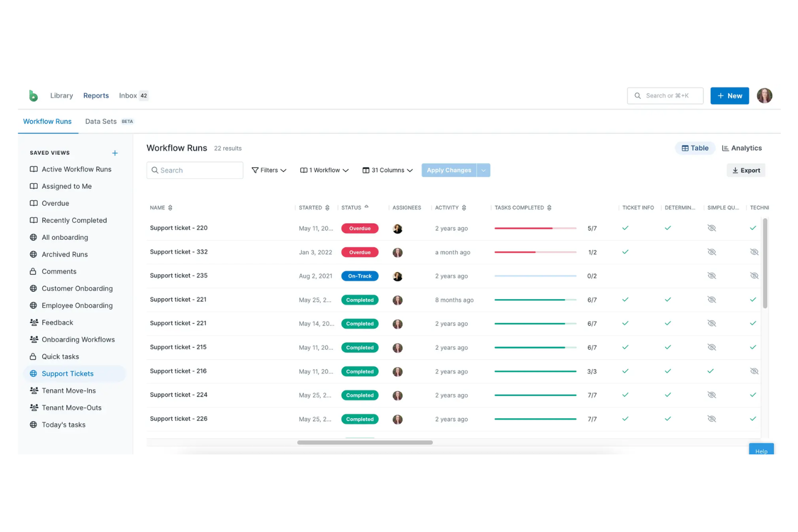Click the sort icon on the Started column

(x=327, y=208)
